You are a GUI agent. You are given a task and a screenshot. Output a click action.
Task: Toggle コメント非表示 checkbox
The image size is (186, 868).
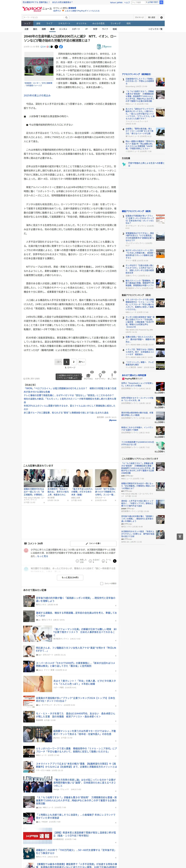(x=102, y=584)
